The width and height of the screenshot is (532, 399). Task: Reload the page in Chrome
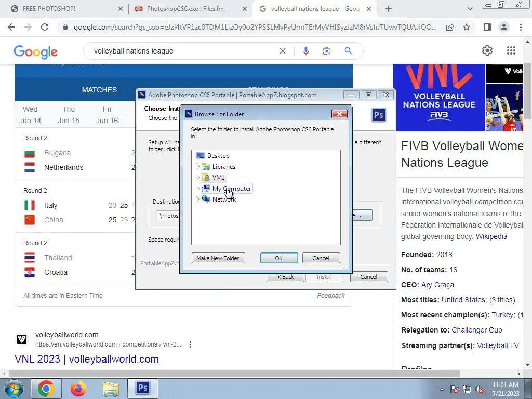tap(45, 27)
